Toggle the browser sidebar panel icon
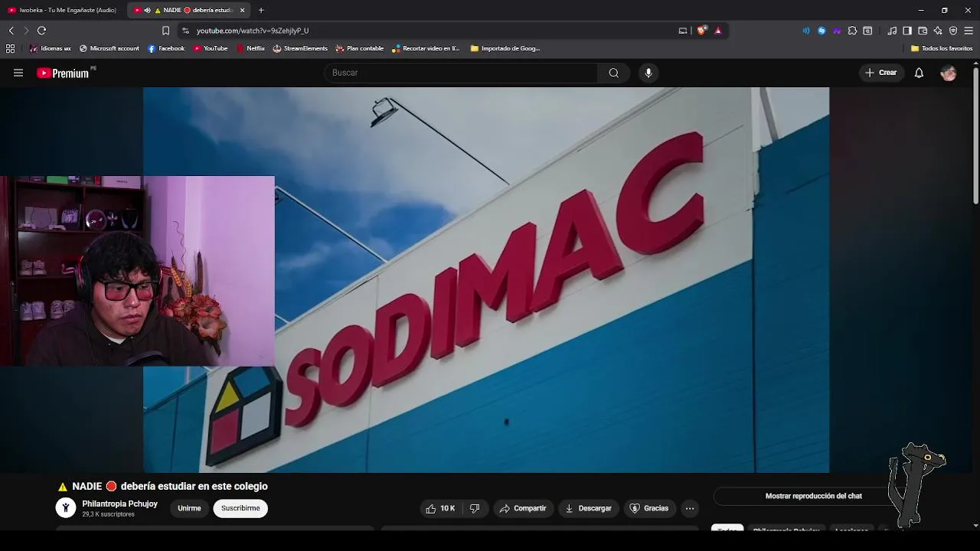 [907, 31]
